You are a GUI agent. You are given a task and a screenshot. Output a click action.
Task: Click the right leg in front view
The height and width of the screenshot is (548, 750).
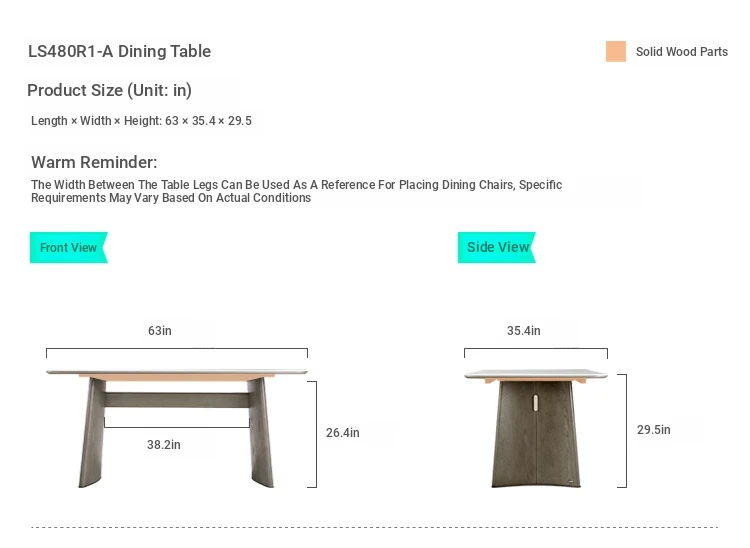[x=259, y=433]
